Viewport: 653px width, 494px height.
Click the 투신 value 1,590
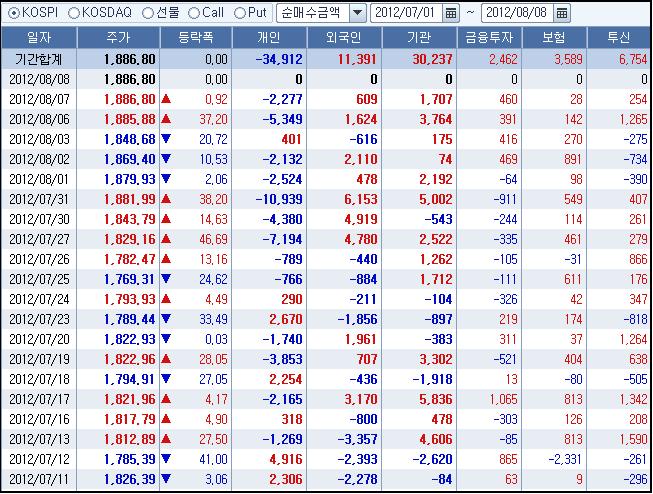coord(633,439)
